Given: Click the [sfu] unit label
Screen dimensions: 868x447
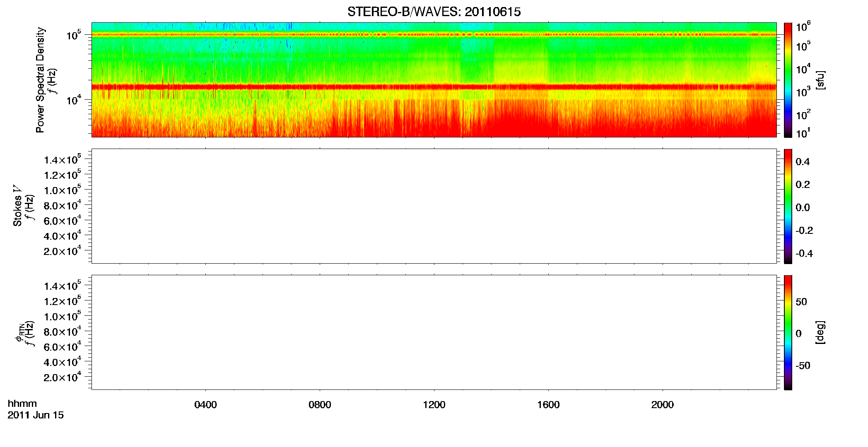Looking at the screenshot, I should click(x=820, y=80).
